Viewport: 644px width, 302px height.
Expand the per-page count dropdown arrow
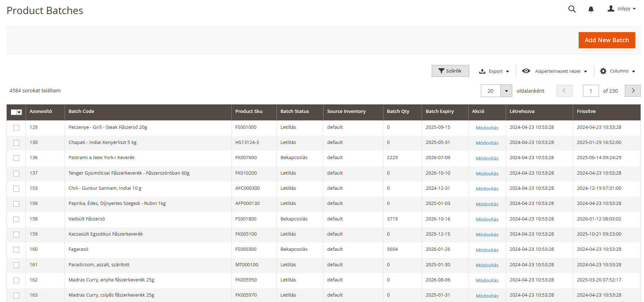pyautogui.click(x=506, y=91)
